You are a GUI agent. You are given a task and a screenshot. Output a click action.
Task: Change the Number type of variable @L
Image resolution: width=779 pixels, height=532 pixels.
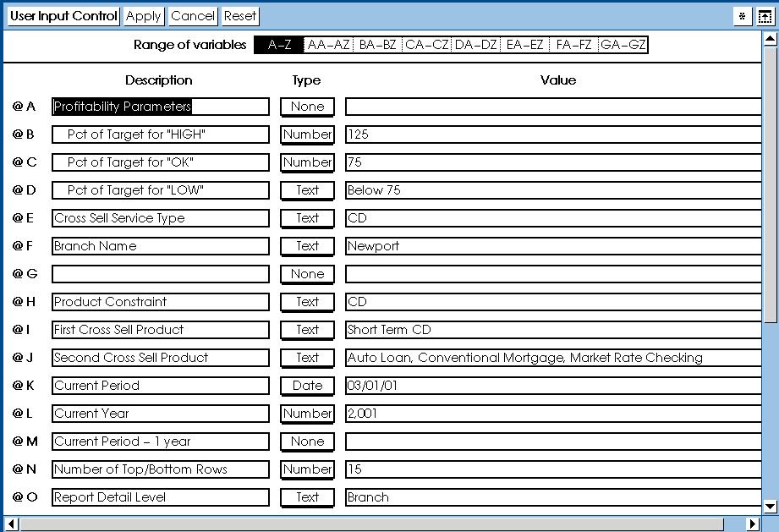click(308, 414)
